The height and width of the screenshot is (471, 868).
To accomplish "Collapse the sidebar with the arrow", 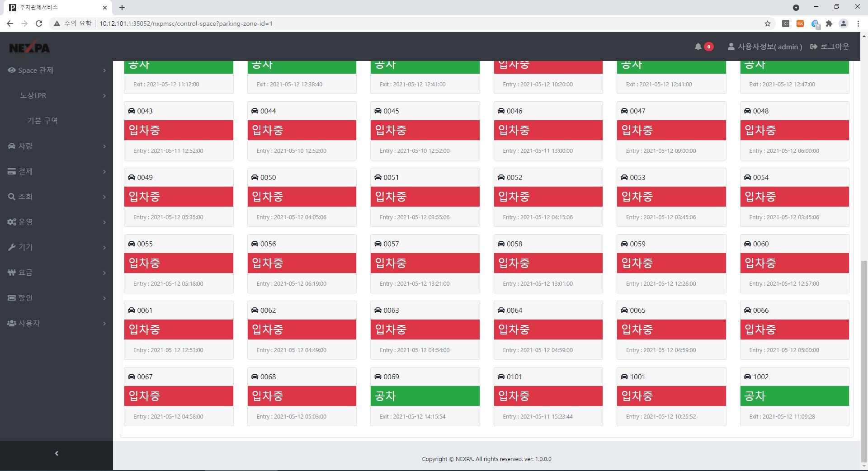I will (57, 453).
